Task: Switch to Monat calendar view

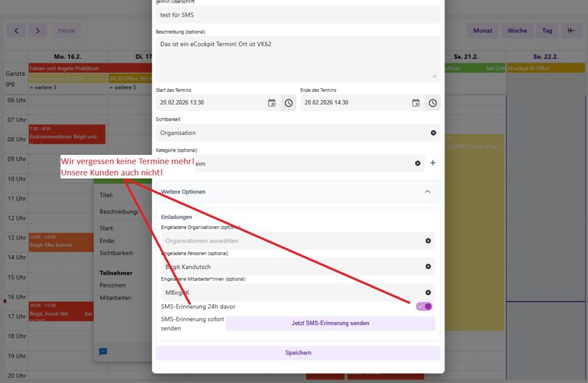Action: (x=482, y=30)
